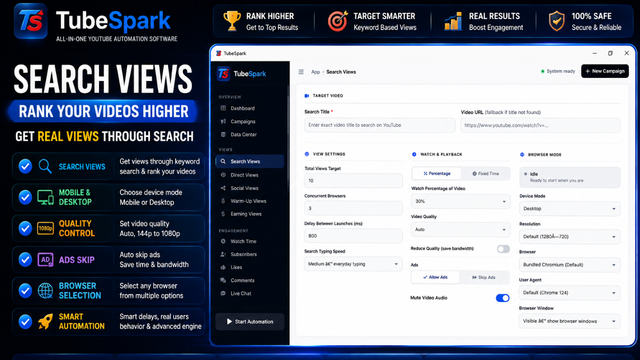
Task: Go to Data Center in sidebar
Action: (x=249, y=135)
